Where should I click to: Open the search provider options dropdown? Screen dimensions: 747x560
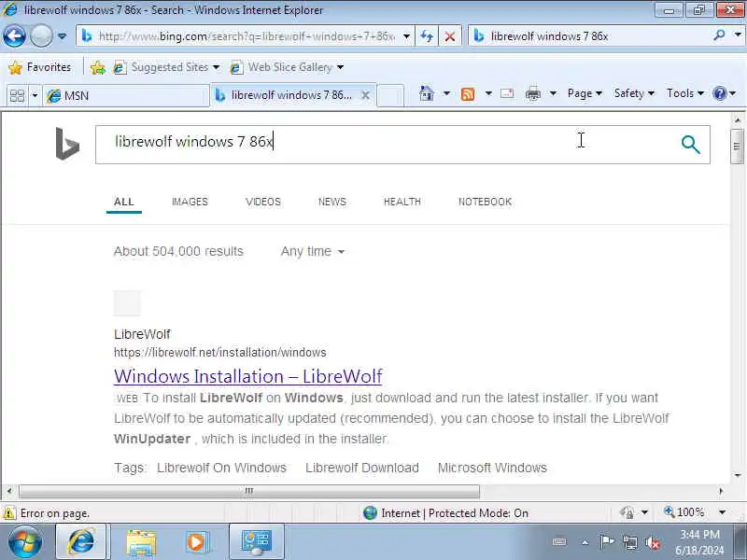coord(738,35)
